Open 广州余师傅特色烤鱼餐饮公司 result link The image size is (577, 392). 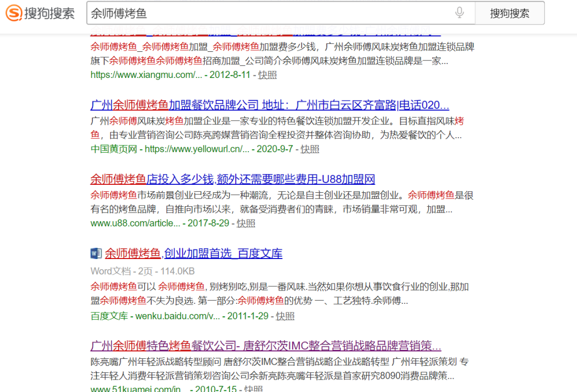click(x=266, y=346)
